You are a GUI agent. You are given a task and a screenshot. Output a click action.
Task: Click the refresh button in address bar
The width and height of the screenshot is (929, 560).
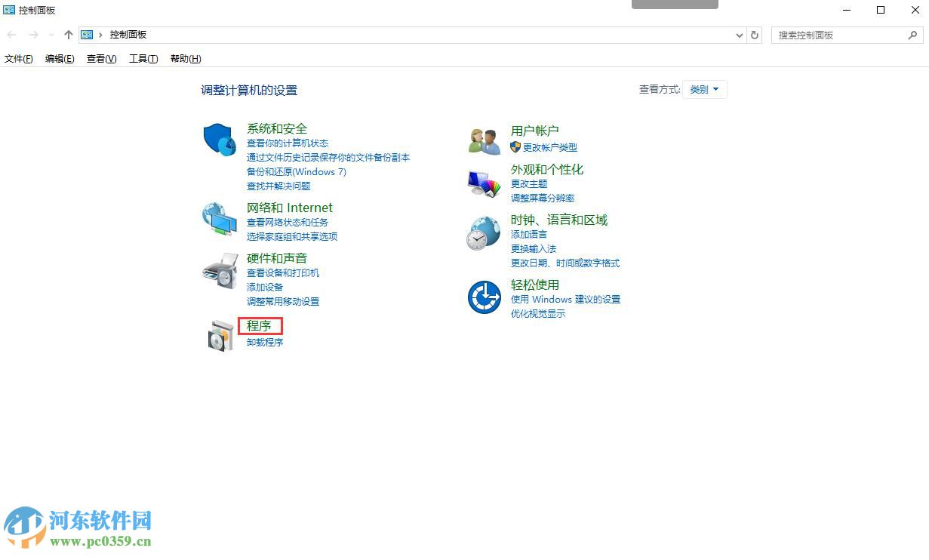755,35
